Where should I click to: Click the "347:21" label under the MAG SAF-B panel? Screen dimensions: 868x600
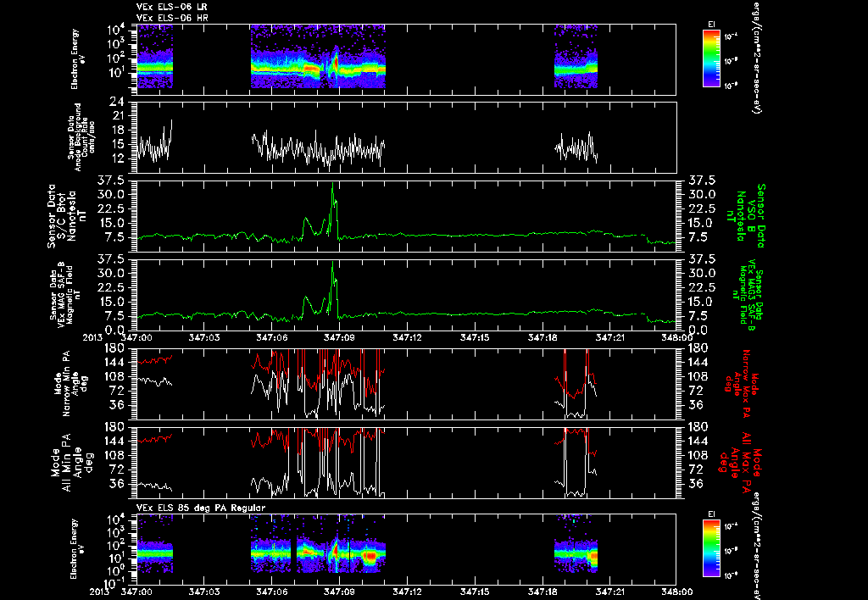click(x=611, y=337)
